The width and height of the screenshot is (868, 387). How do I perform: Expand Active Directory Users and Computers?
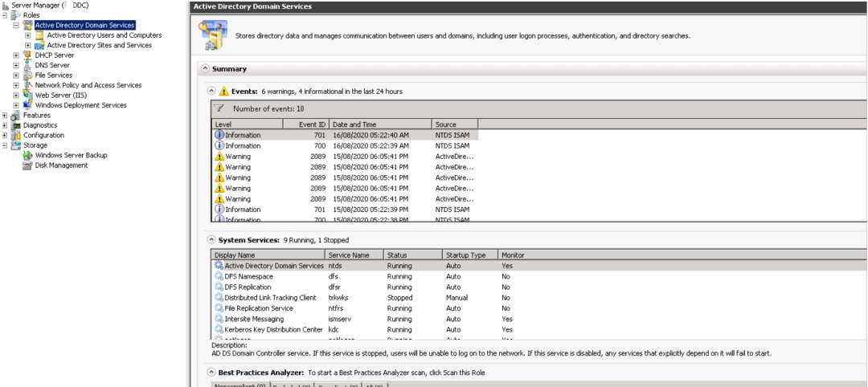(28, 35)
